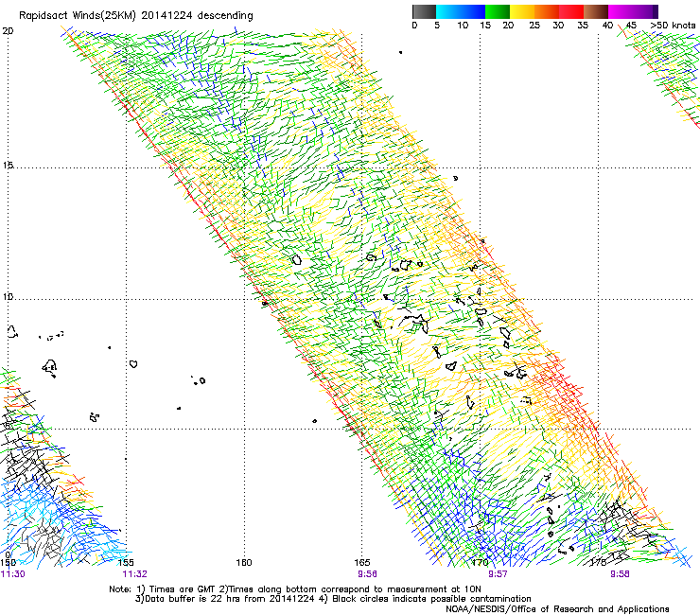This screenshot has width=700, height=615.
Task: Click the note line 'Times are GMT'
Action: coord(183,589)
